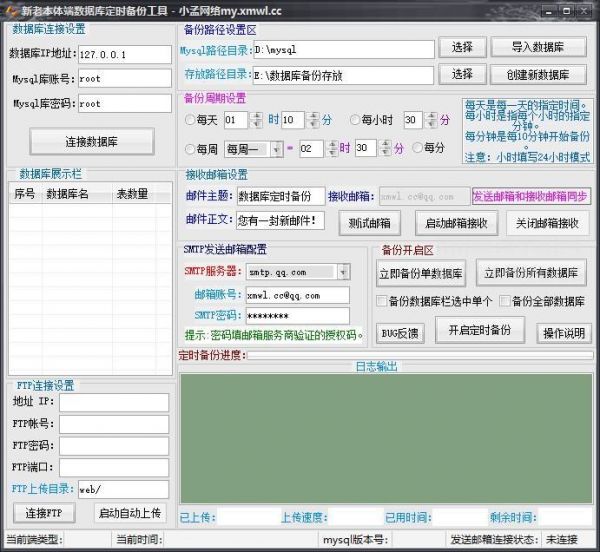The image size is (600, 552).
Task: Minimize the backup tool window
Action: [x=549, y=11]
